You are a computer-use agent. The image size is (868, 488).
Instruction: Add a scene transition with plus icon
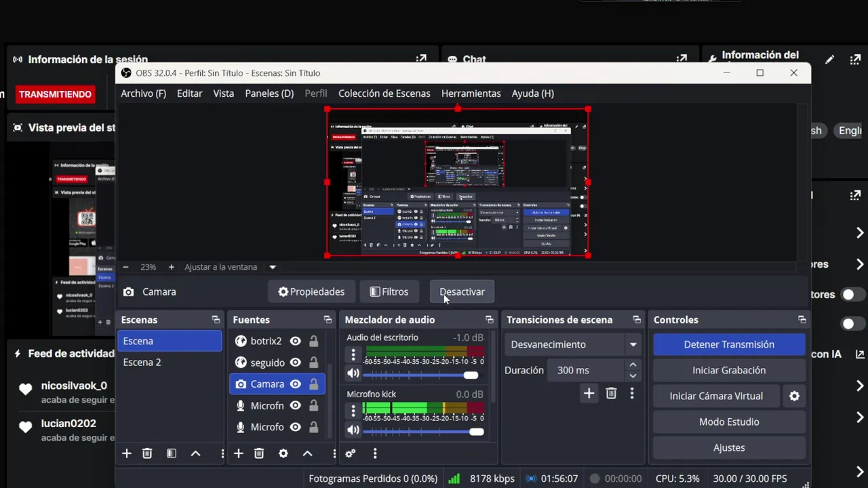click(x=589, y=393)
